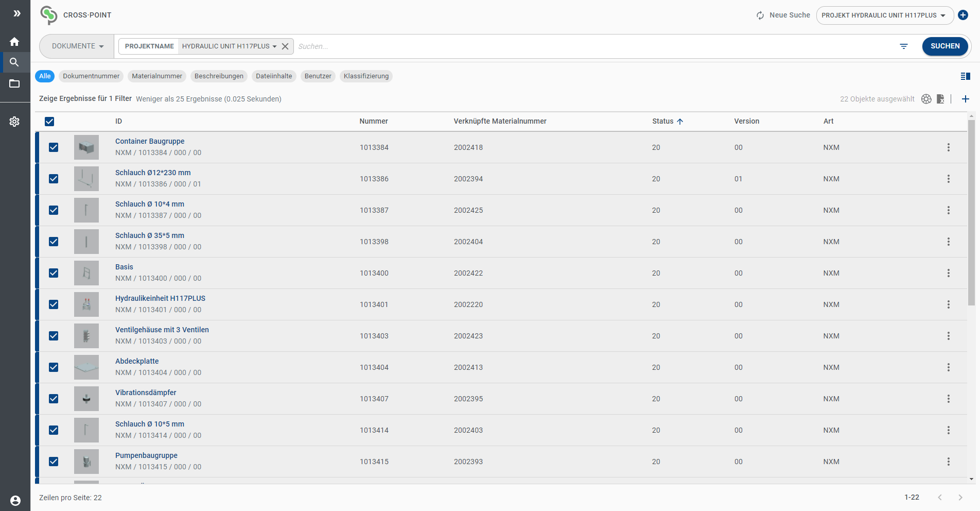Sort by the Status column header
The height and width of the screenshot is (511, 980).
[x=667, y=122]
